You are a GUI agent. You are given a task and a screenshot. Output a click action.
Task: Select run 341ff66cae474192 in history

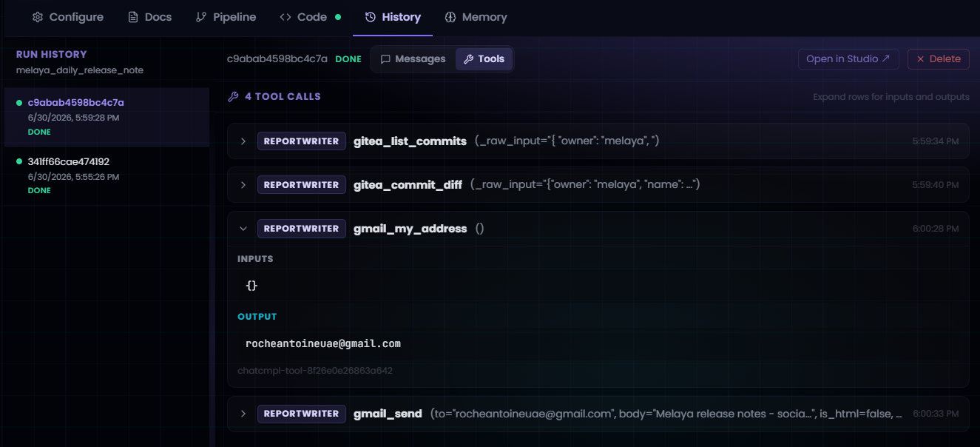tap(107, 175)
